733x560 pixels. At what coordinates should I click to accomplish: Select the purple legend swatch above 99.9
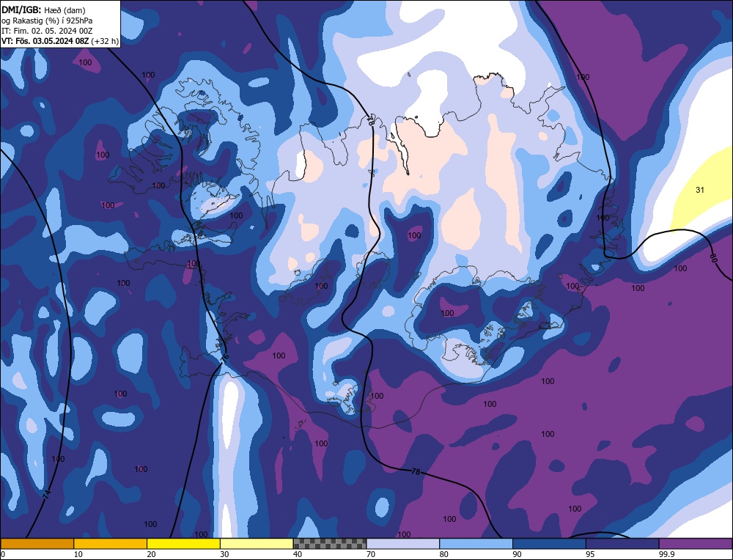[696, 543]
